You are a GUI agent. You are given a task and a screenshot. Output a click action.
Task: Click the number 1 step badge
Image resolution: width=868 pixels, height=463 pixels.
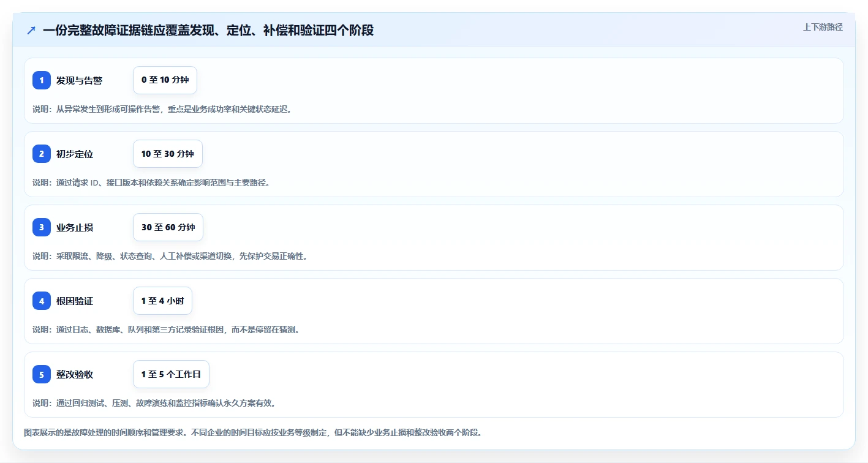coord(42,80)
